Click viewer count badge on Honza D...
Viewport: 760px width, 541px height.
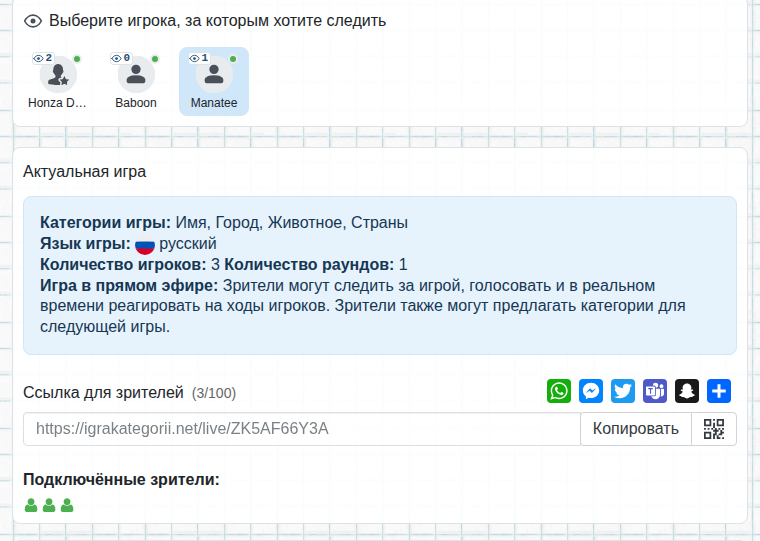[x=43, y=58]
